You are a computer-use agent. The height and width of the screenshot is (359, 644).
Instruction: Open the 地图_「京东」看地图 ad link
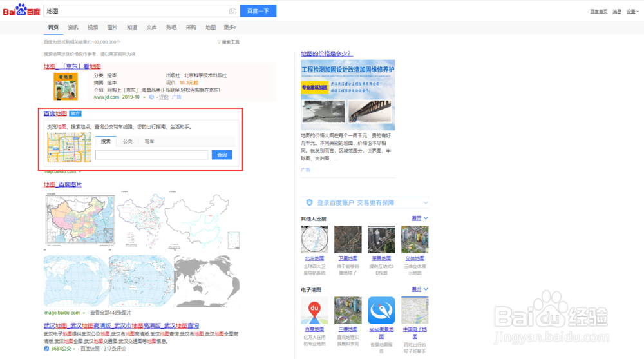(72, 66)
